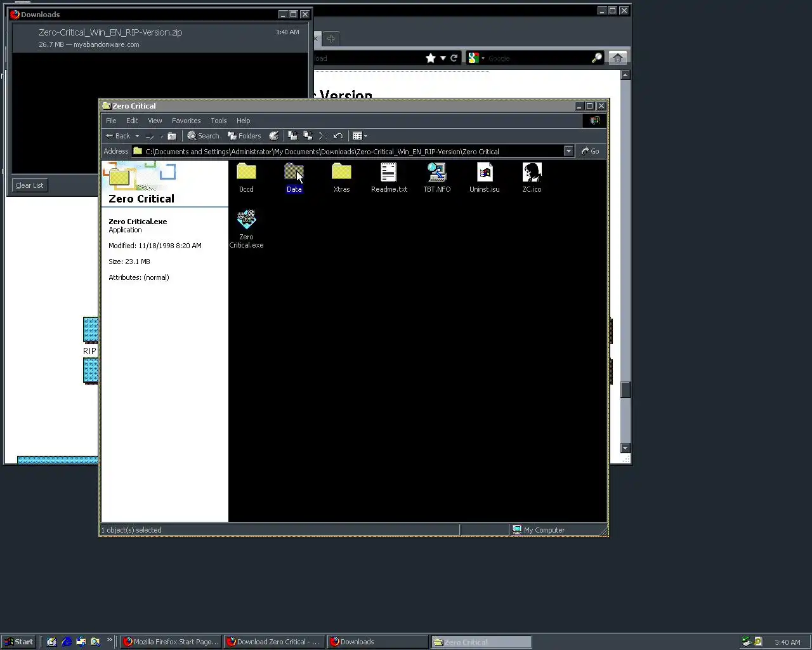Open the Tools menu

click(x=219, y=121)
